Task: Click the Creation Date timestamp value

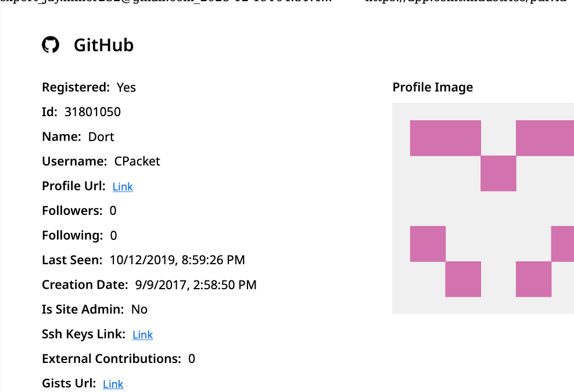Action: click(x=195, y=285)
